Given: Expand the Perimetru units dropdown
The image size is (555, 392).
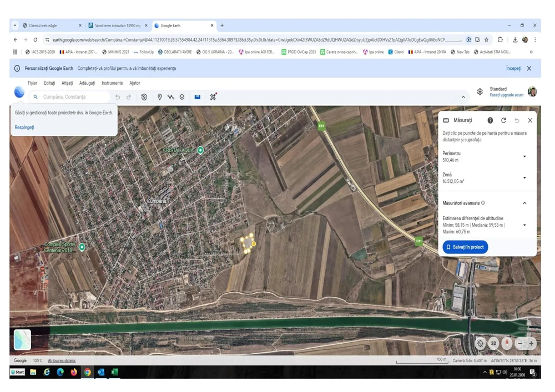Looking at the screenshot, I should 524,156.
